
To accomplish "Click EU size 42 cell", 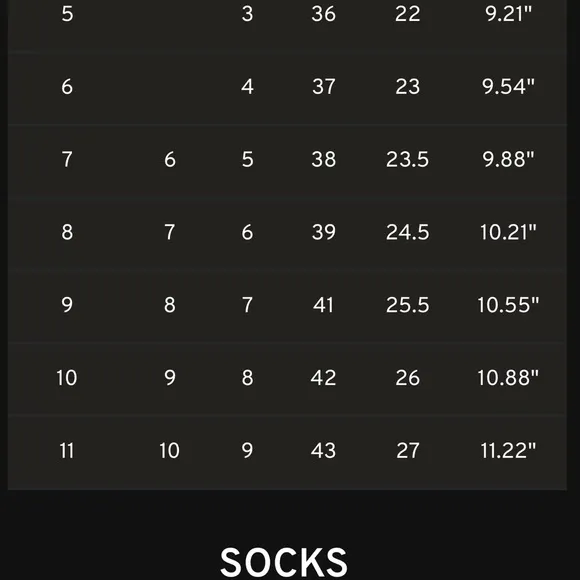I will 324,378.
